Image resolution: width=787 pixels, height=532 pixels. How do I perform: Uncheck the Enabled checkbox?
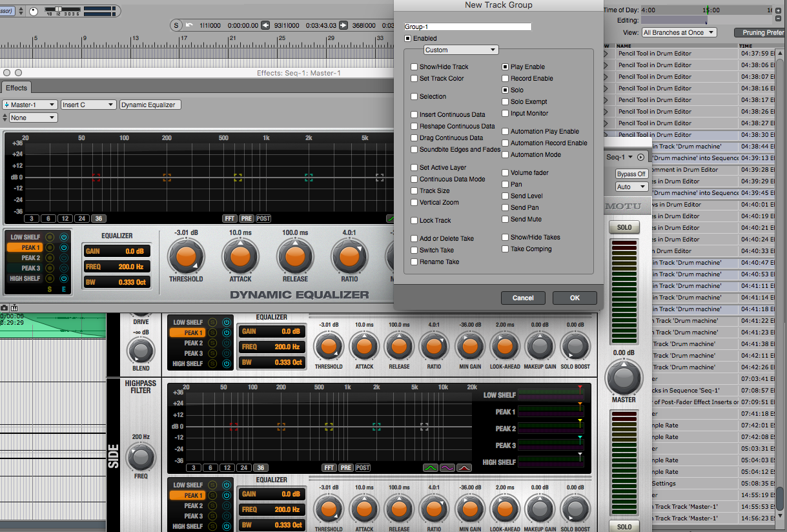click(x=408, y=39)
